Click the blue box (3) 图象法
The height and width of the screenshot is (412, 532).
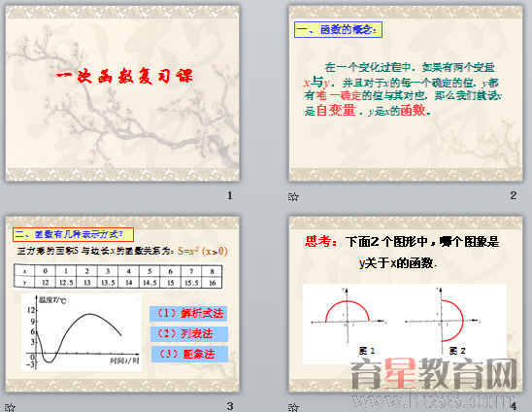(x=188, y=355)
